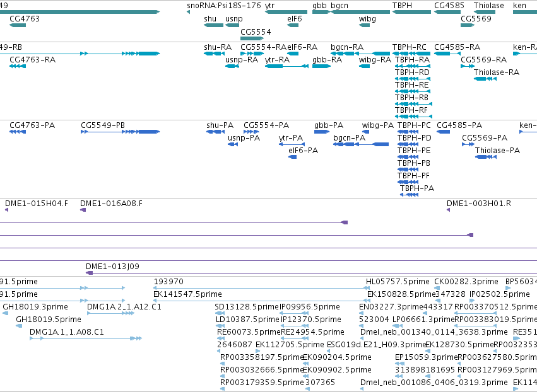Click the CG5549-PB protein label
This screenshot has width=537, height=392.
[103, 125]
